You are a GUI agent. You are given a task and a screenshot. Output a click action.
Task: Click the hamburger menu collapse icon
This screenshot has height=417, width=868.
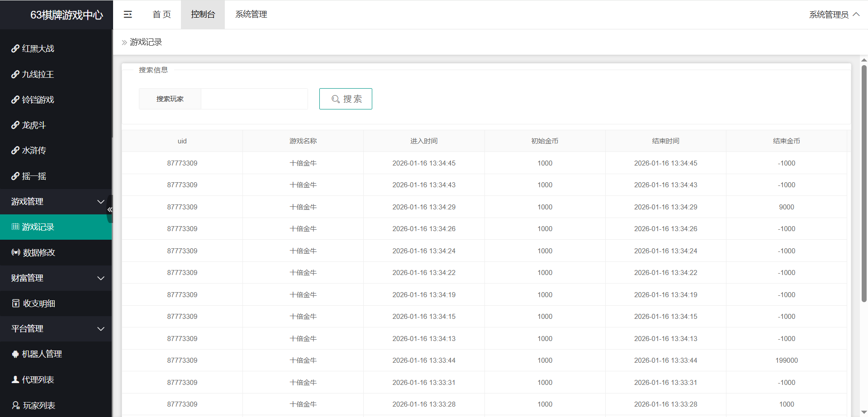128,14
